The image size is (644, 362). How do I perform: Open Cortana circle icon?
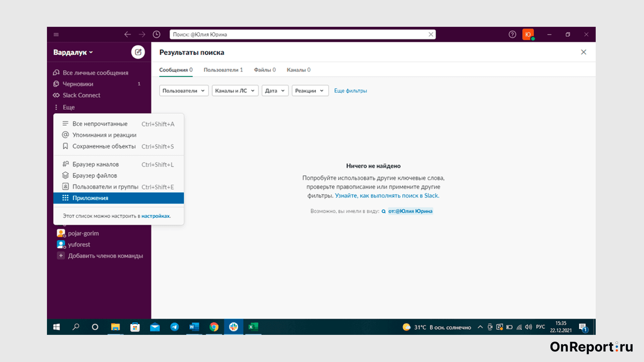click(95, 327)
